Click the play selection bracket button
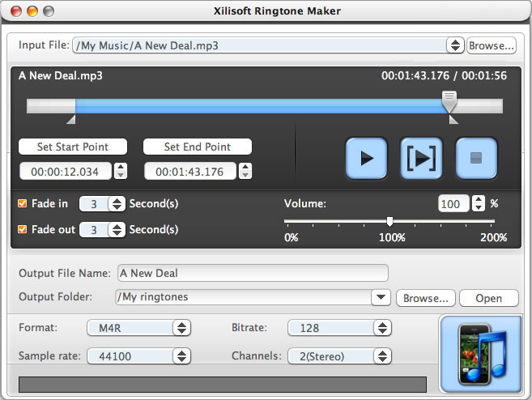 pyautogui.click(x=421, y=158)
